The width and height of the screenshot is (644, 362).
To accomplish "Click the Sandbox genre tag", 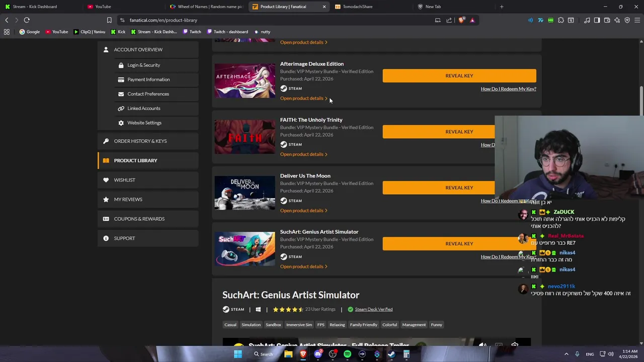I will pyautogui.click(x=273, y=325).
